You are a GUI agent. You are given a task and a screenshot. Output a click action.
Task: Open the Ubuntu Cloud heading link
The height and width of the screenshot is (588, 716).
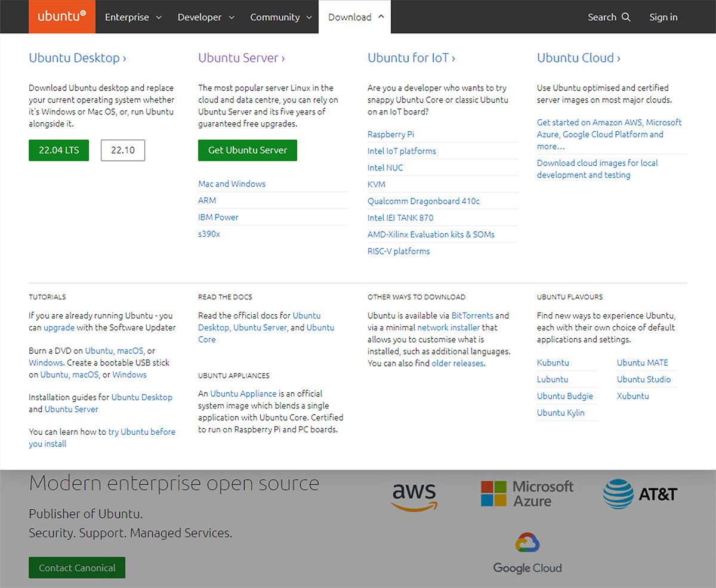coord(579,58)
